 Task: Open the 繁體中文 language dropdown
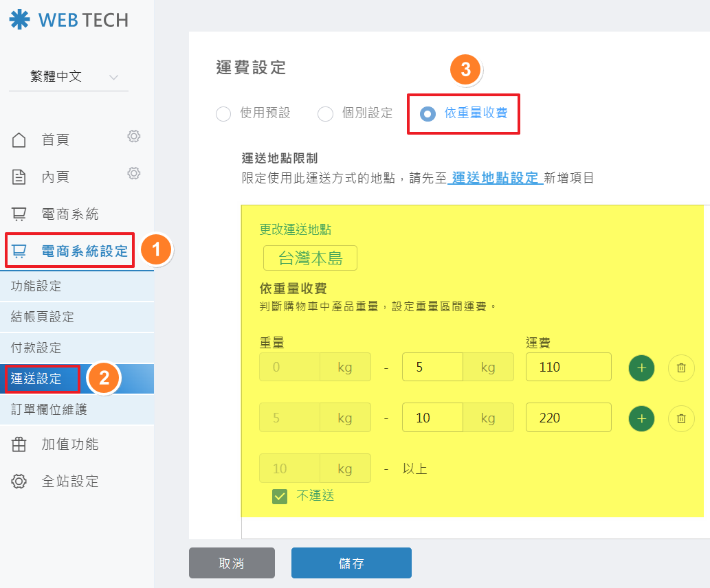coord(69,77)
